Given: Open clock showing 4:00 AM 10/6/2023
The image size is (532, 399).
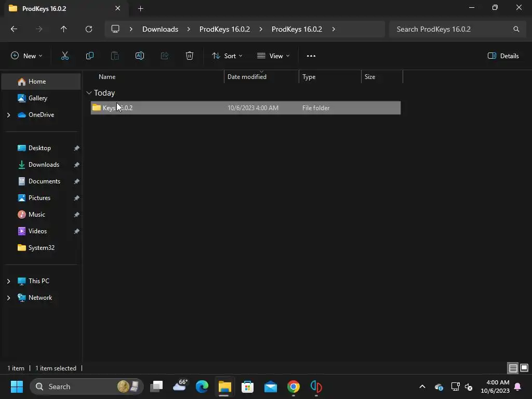Looking at the screenshot, I should (495, 387).
